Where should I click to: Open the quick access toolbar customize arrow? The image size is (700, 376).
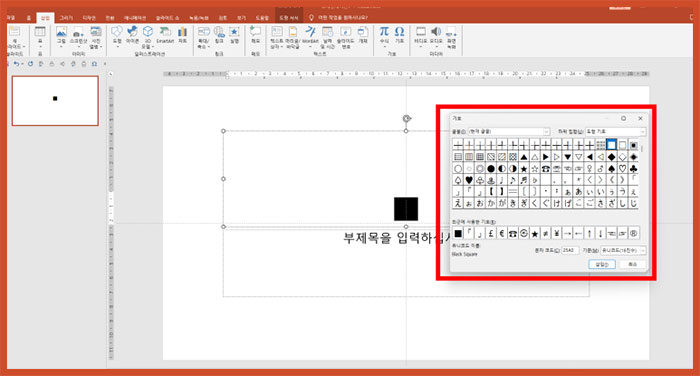(105, 64)
